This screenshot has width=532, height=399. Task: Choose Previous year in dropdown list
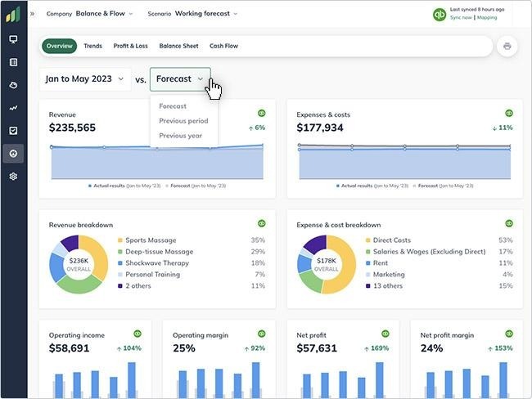[x=181, y=136]
